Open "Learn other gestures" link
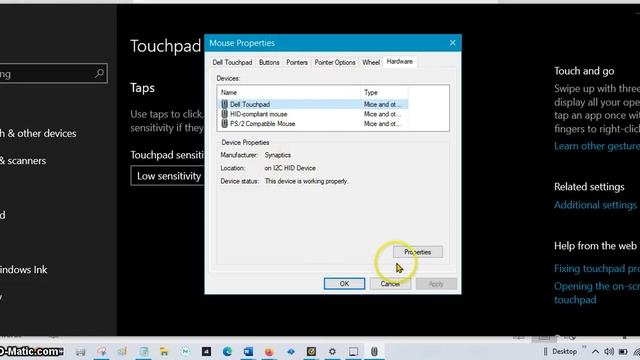The height and width of the screenshot is (360, 640). [597, 146]
